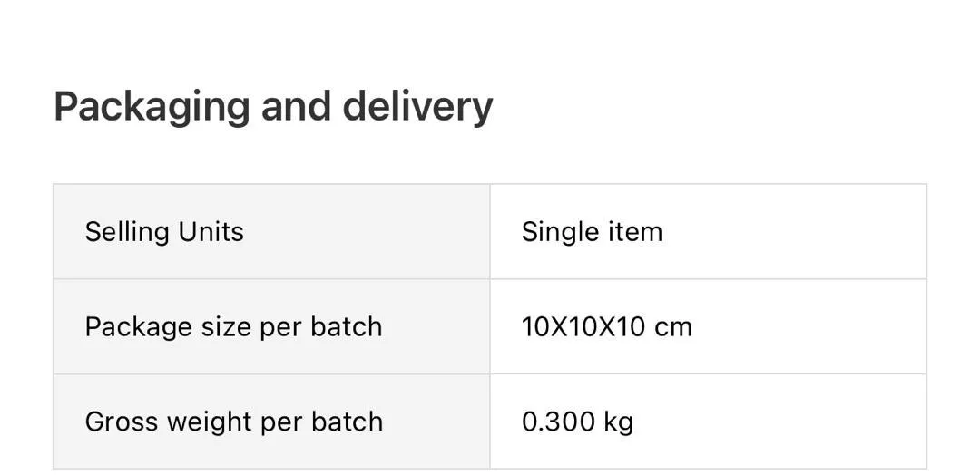Click the word and in the heading

click(296, 107)
